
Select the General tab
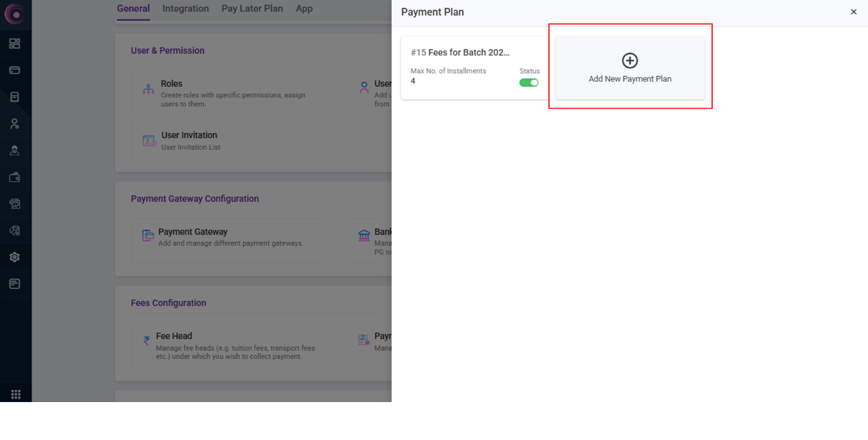click(133, 9)
